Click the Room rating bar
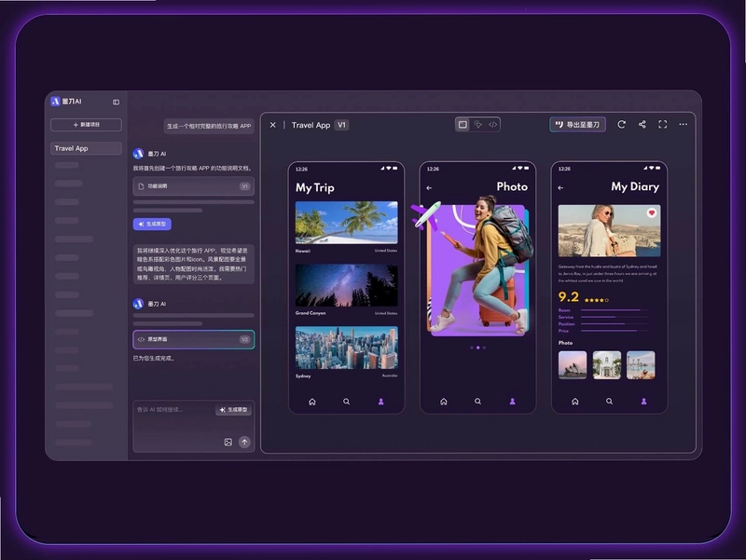This screenshot has width=746, height=560. (615, 310)
